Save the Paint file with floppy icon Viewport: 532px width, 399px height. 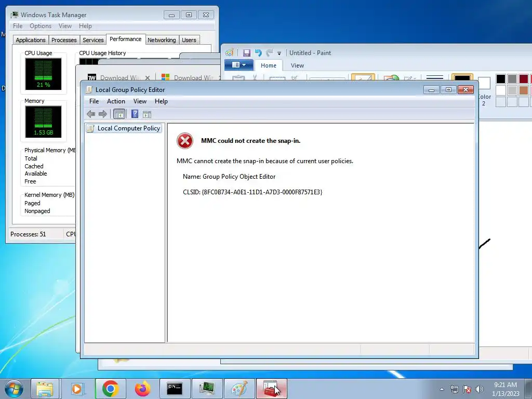coord(247,53)
